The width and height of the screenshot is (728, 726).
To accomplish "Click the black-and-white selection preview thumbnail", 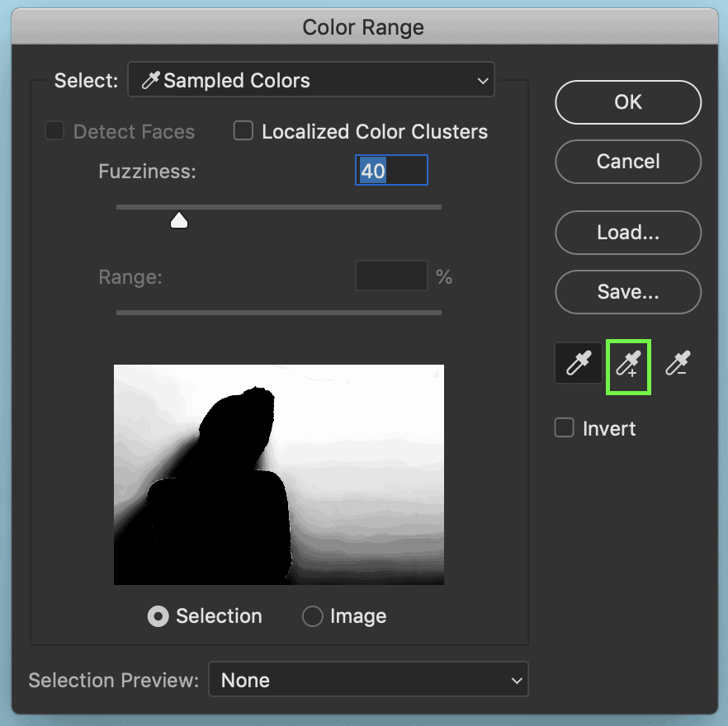I will pyautogui.click(x=279, y=474).
